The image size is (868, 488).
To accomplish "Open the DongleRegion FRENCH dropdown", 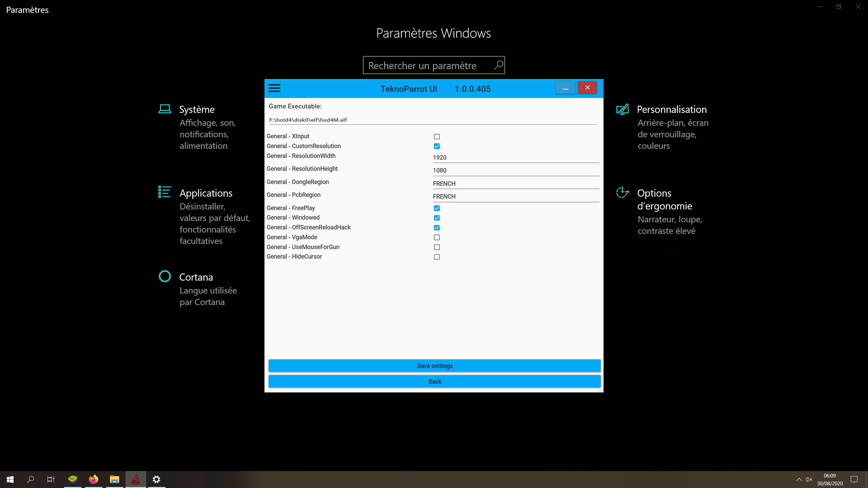I will tap(515, 184).
